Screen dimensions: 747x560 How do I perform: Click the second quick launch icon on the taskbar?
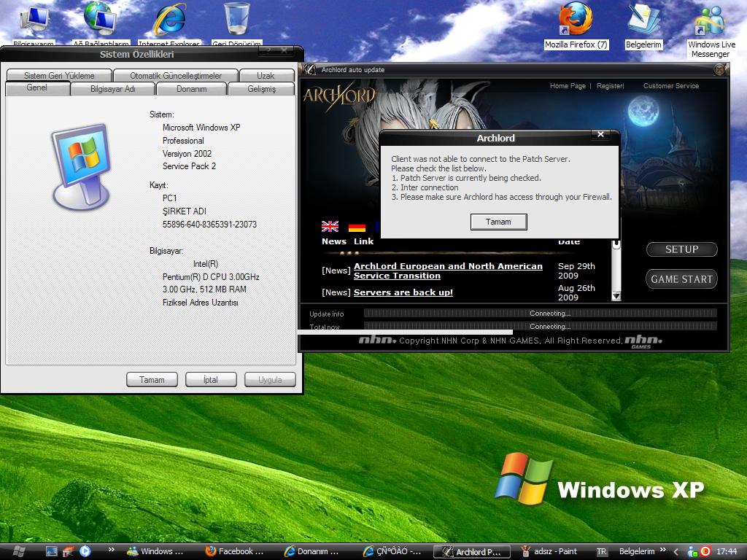coord(68,551)
